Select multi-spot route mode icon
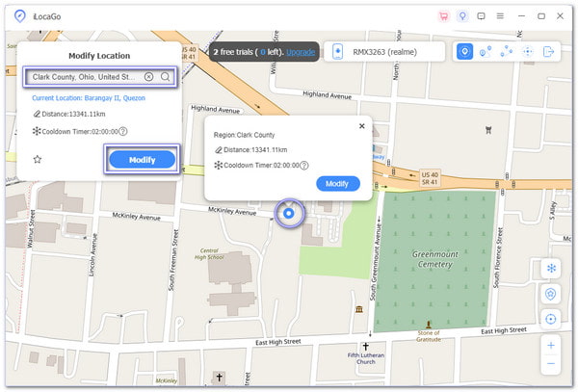This screenshot has width=578, height=392. (507, 51)
